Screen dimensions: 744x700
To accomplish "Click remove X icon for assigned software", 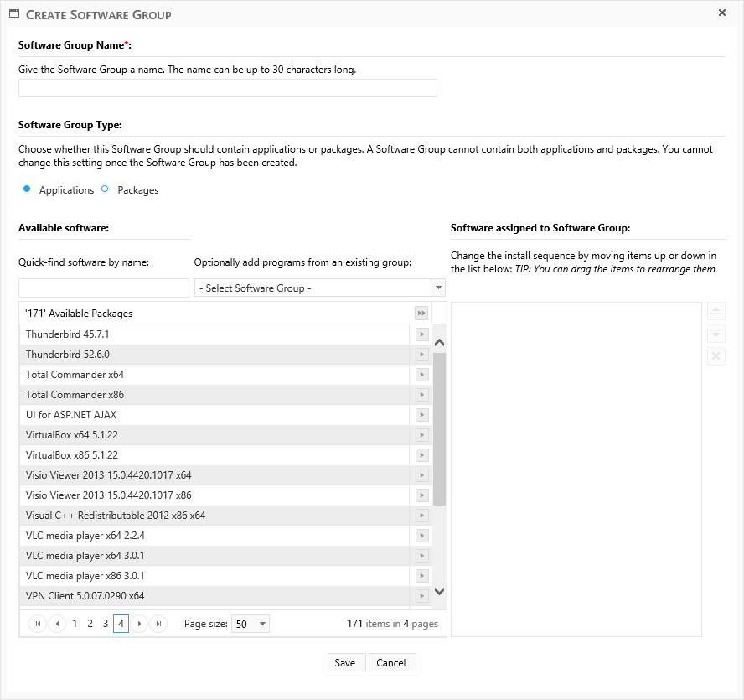I will click(x=716, y=356).
